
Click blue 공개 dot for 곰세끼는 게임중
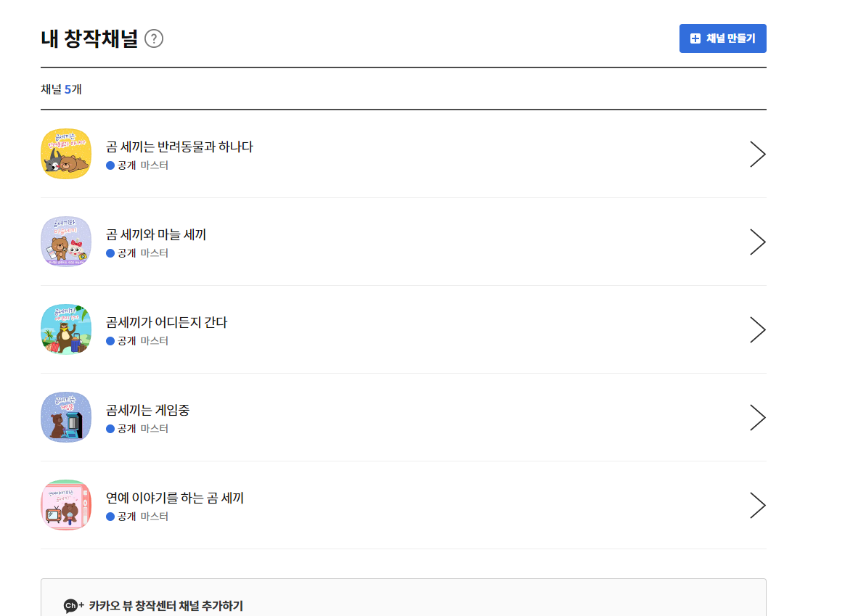(110, 429)
